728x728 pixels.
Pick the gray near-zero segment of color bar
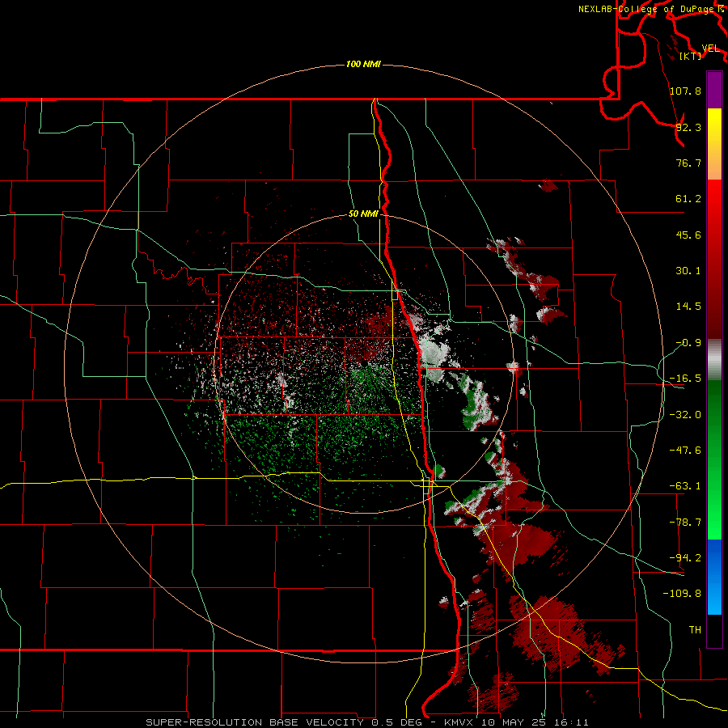pyautogui.click(x=714, y=359)
